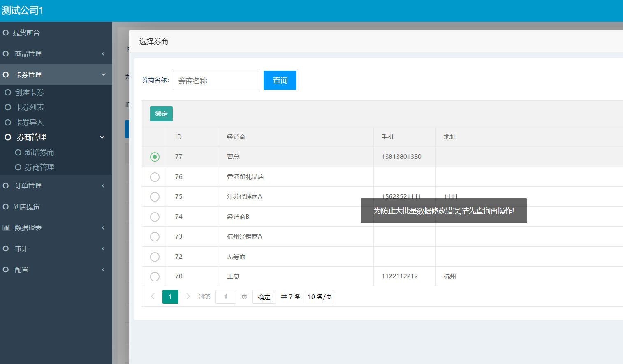This screenshot has height=364, width=623.
Task: Click the page number jump input box
Action: tap(225, 297)
